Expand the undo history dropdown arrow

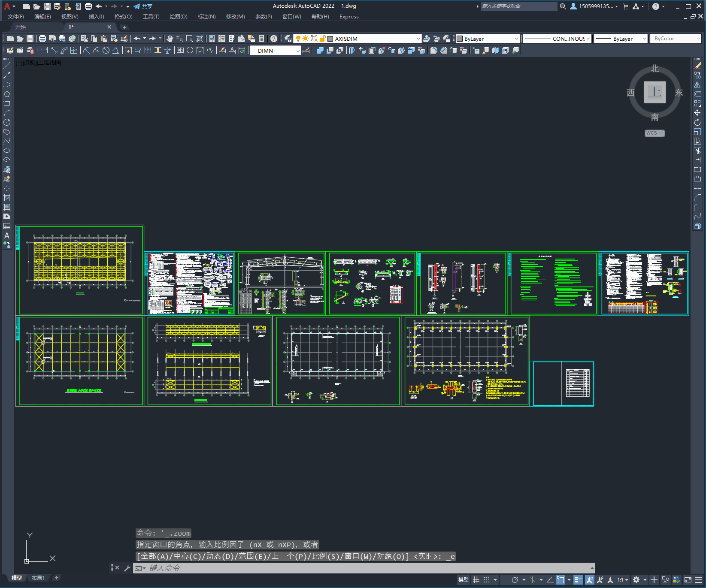[145, 39]
